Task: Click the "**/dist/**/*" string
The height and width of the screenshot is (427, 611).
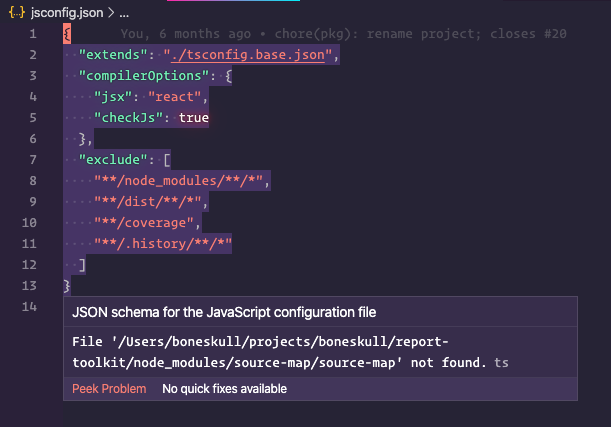Action: (x=148, y=202)
